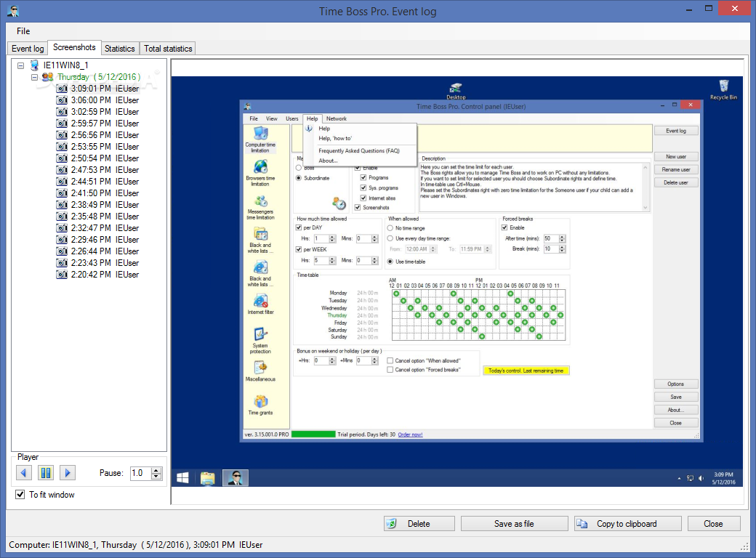Click the users icon beside Thursday

click(x=47, y=76)
